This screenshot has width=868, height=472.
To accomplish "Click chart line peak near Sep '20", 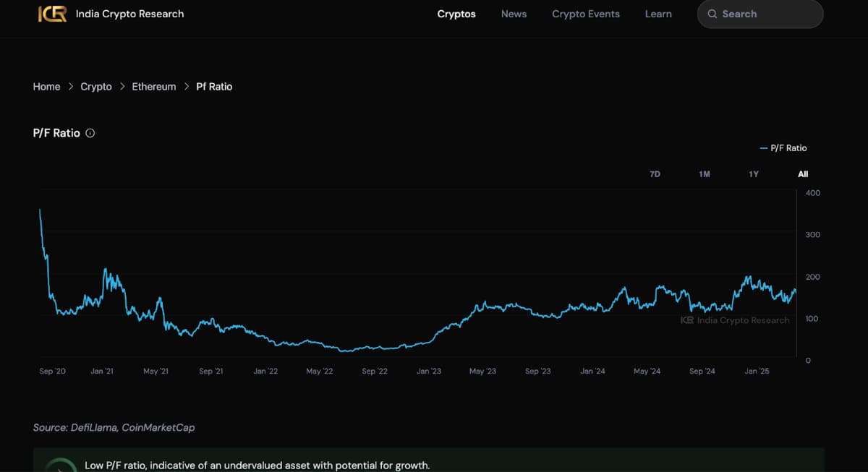I will [x=40, y=210].
